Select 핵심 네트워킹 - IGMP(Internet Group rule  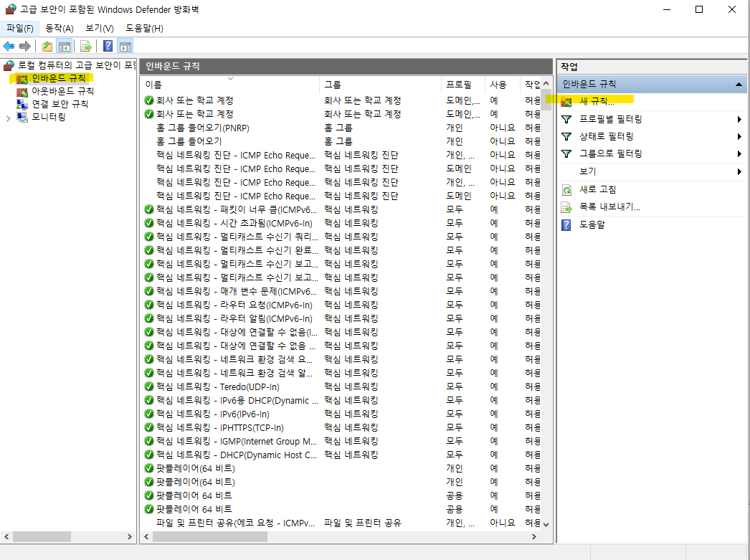point(237,441)
